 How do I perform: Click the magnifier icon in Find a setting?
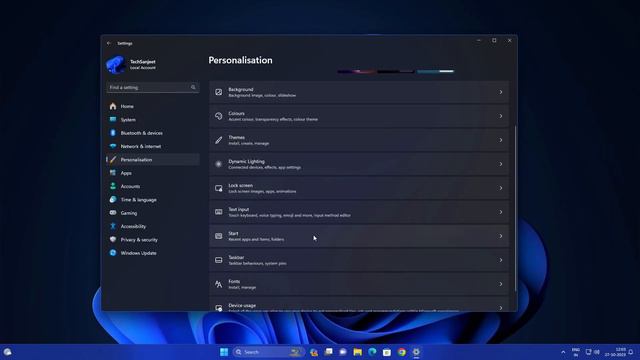pyautogui.click(x=193, y=87)
